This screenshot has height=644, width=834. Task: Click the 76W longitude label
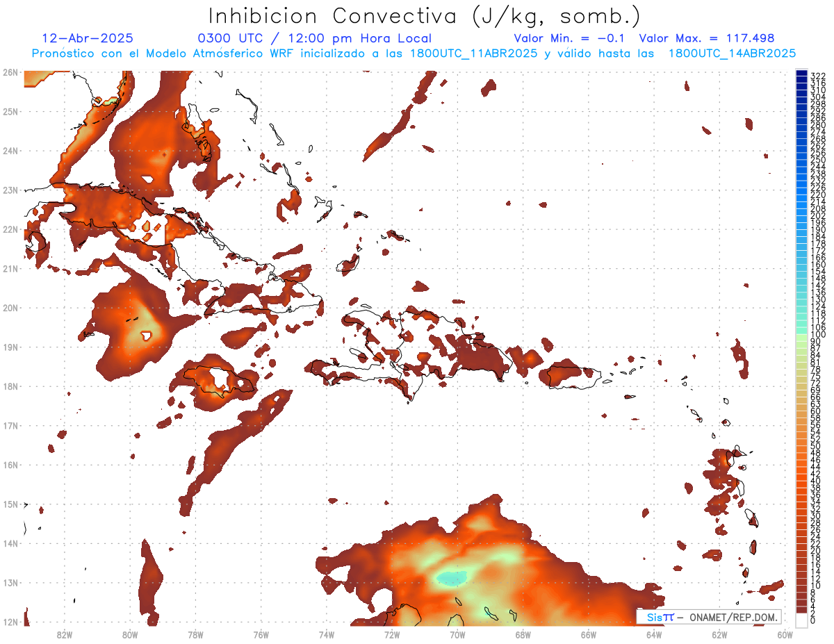(261, 634)
